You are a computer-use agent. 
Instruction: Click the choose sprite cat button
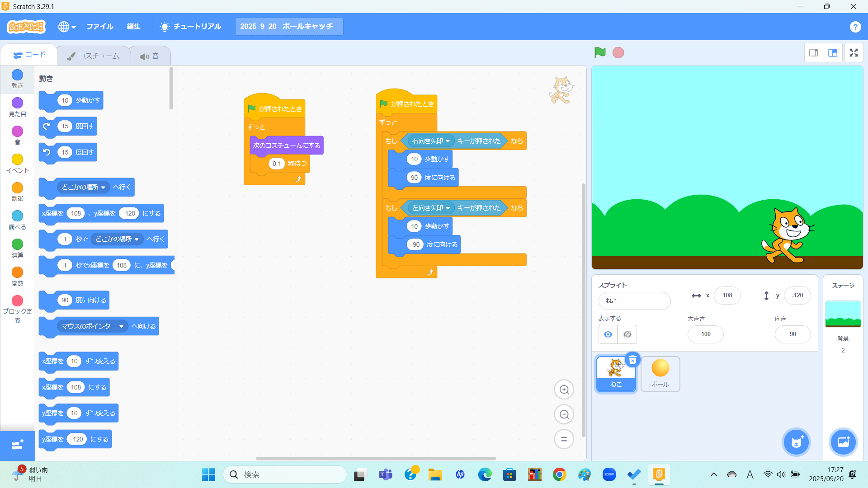(796, 441)
